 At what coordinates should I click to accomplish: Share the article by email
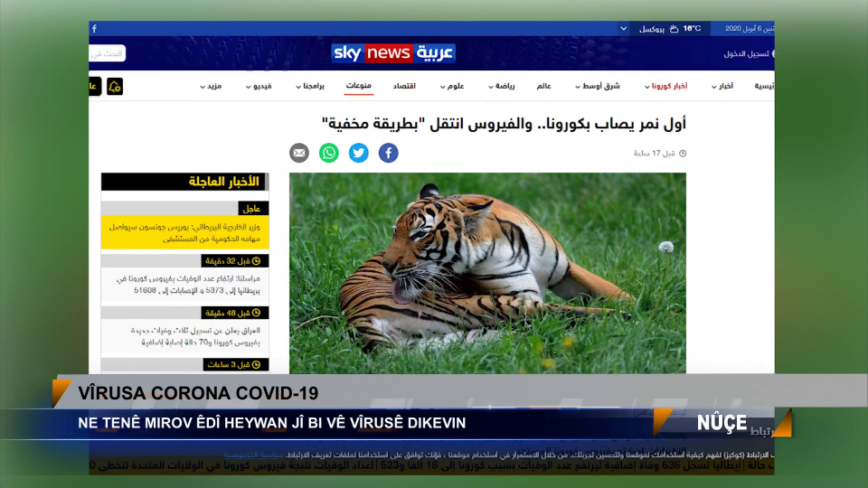299,153
